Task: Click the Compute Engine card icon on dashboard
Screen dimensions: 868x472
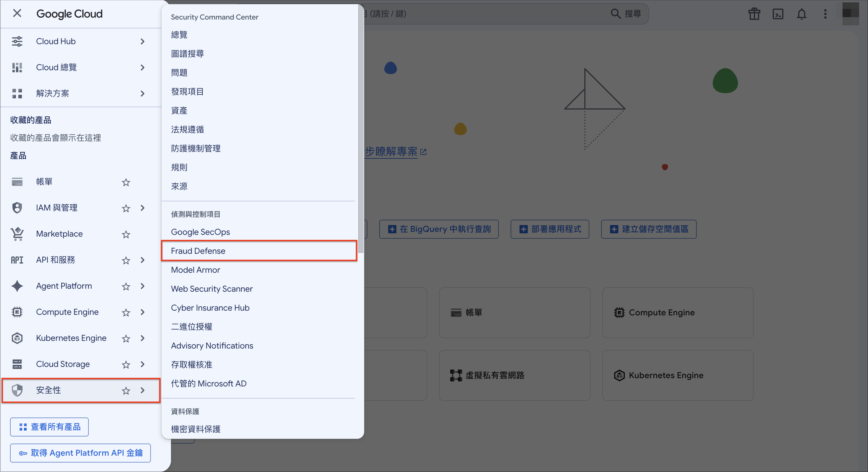Action: click(x=619, y=312)
